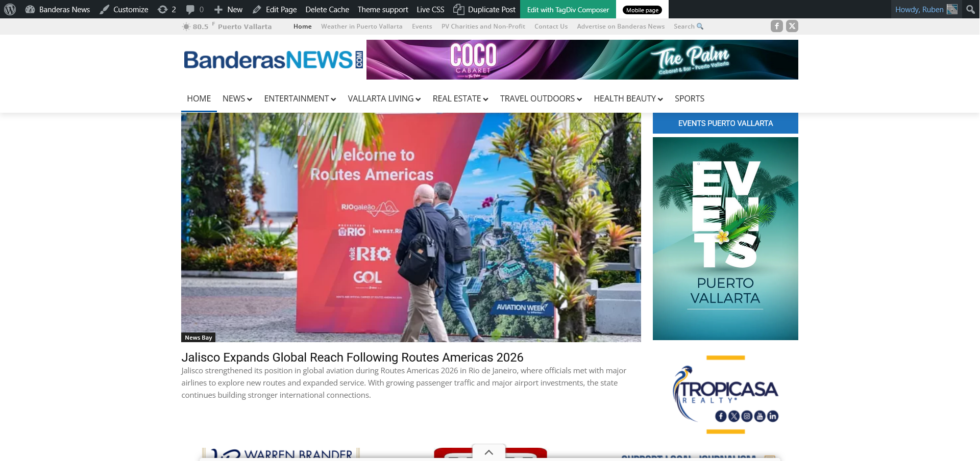Click the Tropicasa Facebook icon
The image size is (980, 461).
tap(721, 416)
